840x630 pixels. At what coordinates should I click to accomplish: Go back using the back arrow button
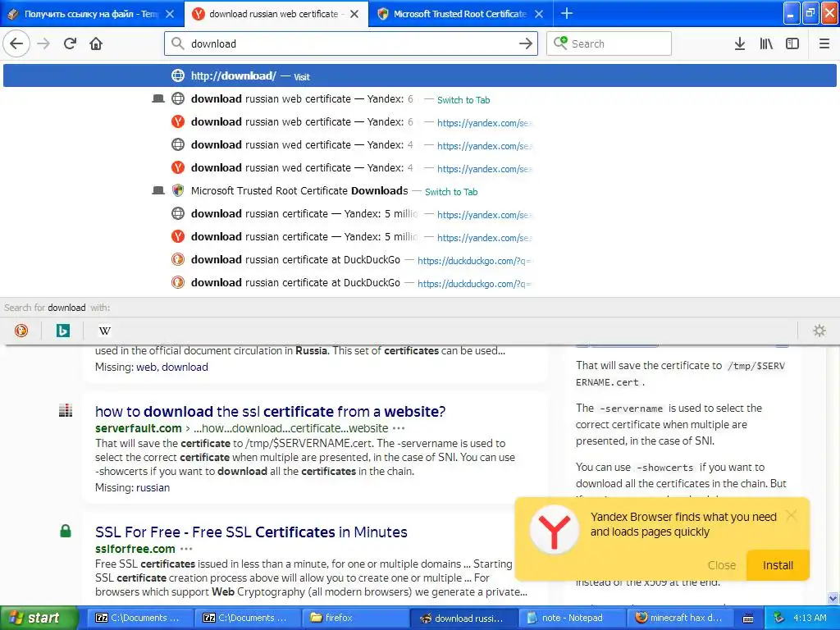(16, 43)
